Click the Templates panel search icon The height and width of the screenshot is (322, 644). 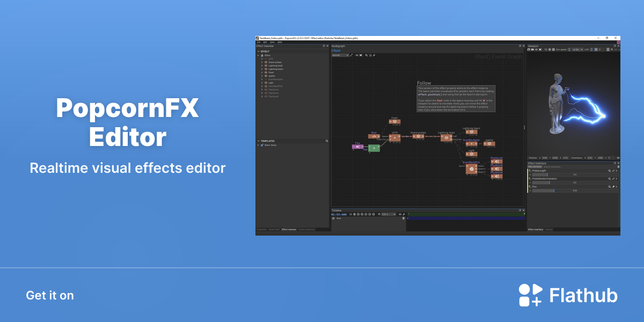(x=327, y=141)
